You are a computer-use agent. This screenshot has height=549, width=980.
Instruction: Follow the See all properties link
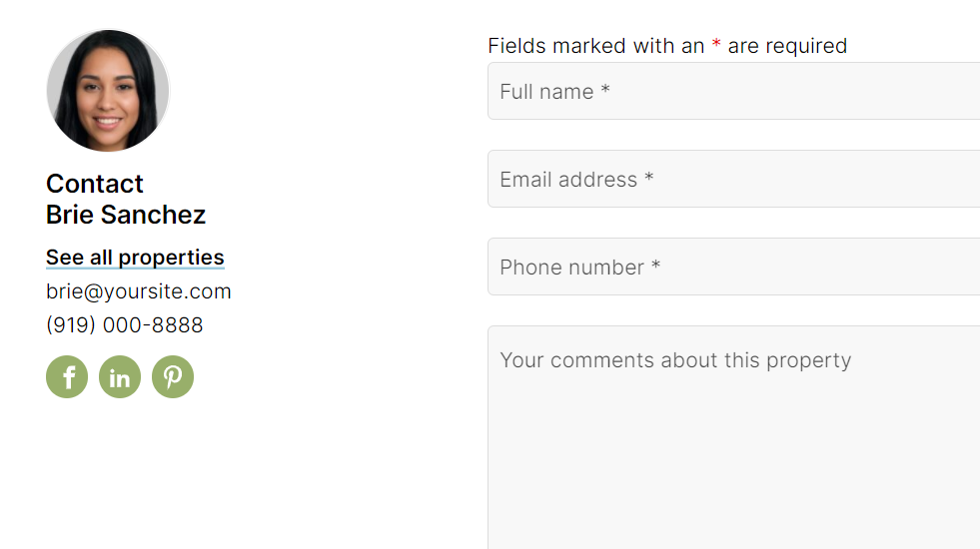(x=135, y=258)
